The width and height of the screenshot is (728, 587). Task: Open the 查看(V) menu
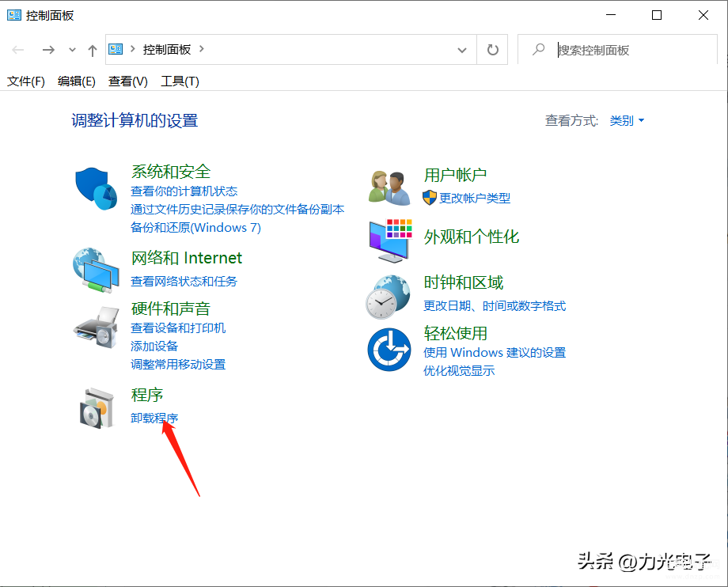point(128,81)
